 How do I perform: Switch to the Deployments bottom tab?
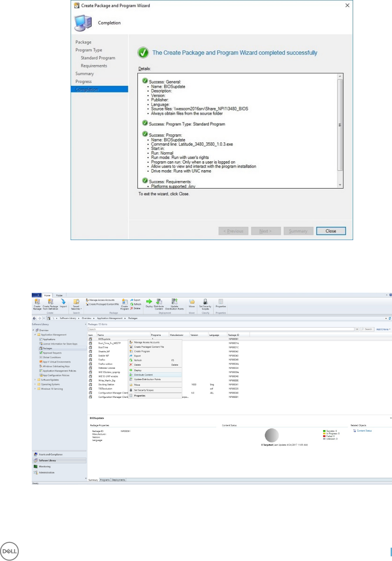pyautogui.click(x=118, y=480)
